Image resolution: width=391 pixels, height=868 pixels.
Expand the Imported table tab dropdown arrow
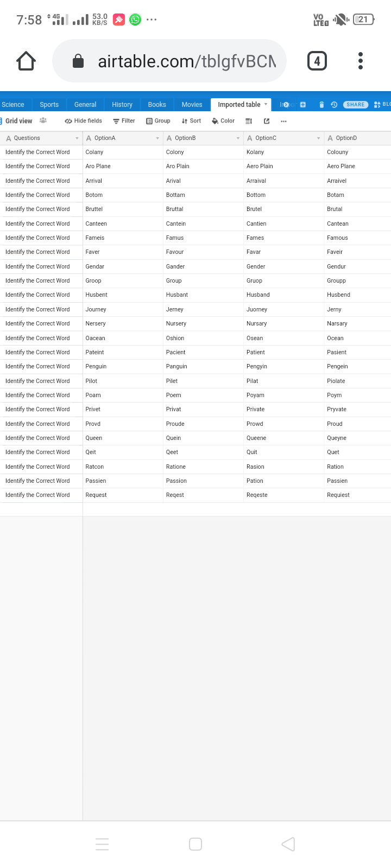tap(266, 104)
